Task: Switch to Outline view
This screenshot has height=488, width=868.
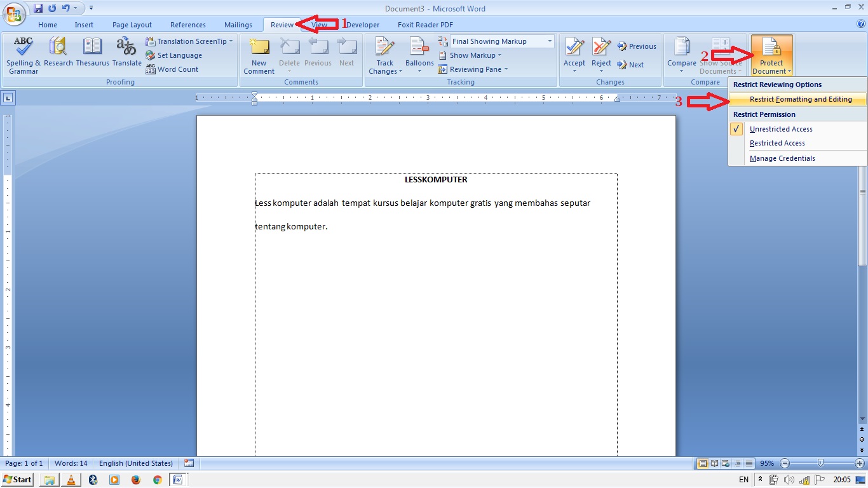Action: 737,463
